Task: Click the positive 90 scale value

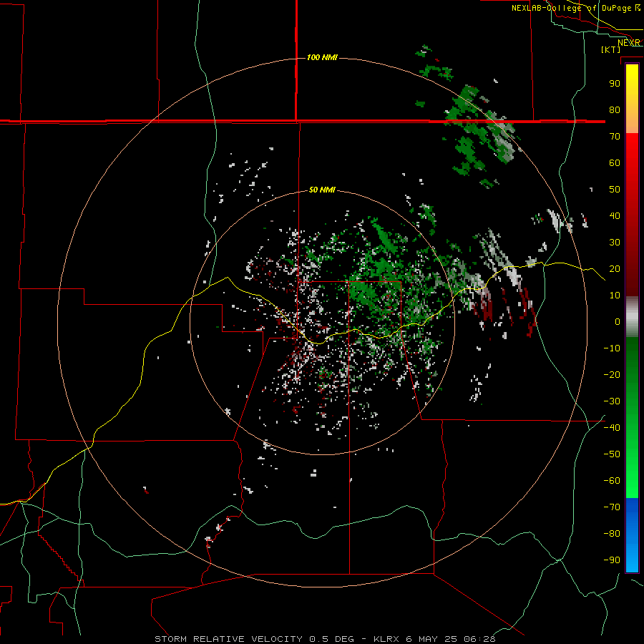Action: click(x=615, y=84)
